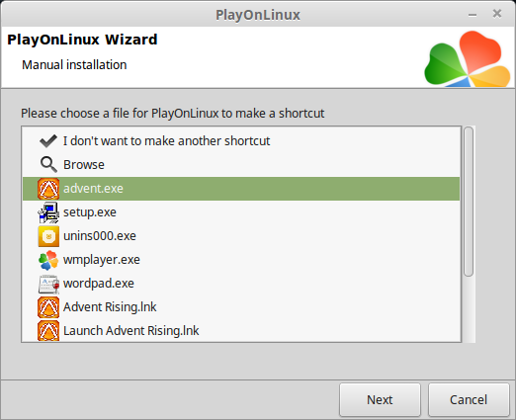Select wmplayer.exe entry
The image size is (516, 420).
click(x=102, y=260)
